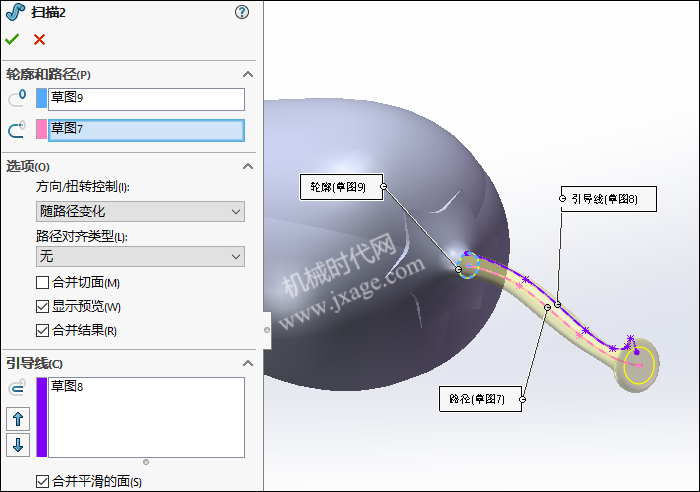The height and width of the screenshot is (492, 700).
Task: Click the path selection icon beside 草图7
Action: point(17,129)
